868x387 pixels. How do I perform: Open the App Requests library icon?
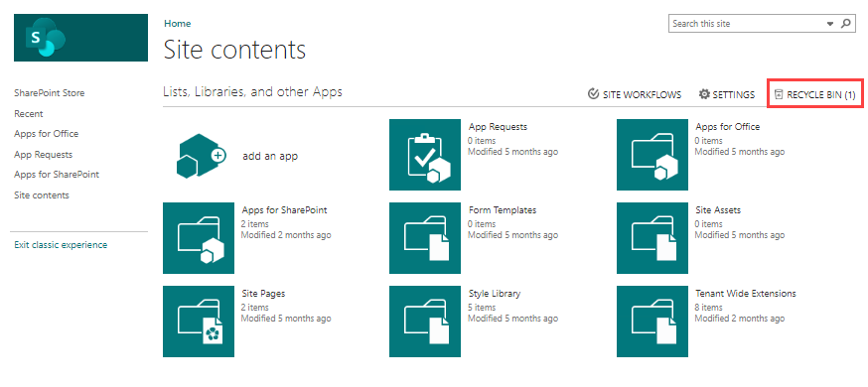(x=425, y=155)
